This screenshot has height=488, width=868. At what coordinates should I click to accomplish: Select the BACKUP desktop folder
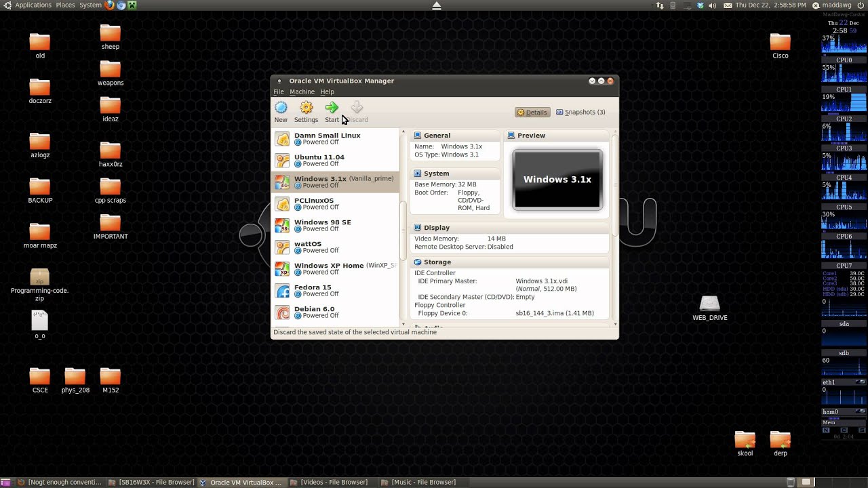click(x=39, y=187)
